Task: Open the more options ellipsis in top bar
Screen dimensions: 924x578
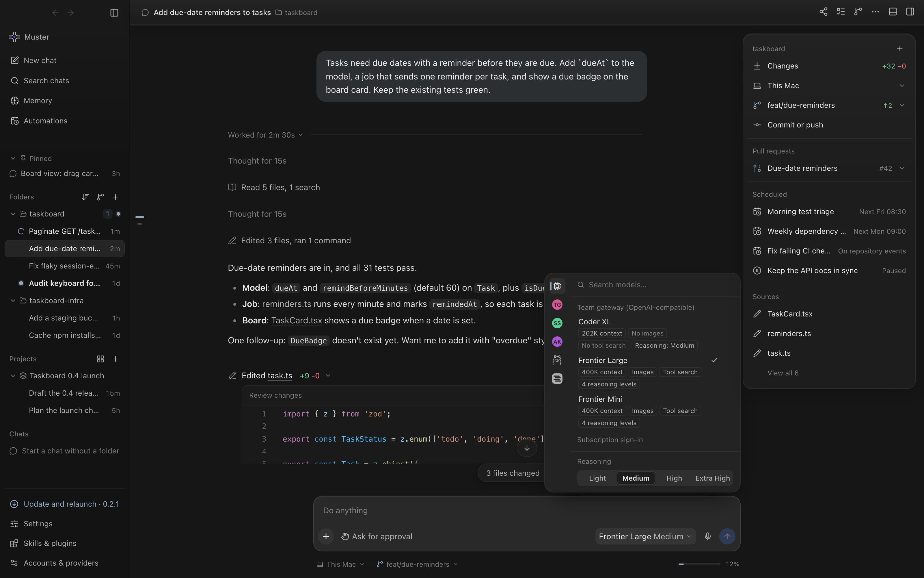Action: pyautogui.click(x=875, y=12)
